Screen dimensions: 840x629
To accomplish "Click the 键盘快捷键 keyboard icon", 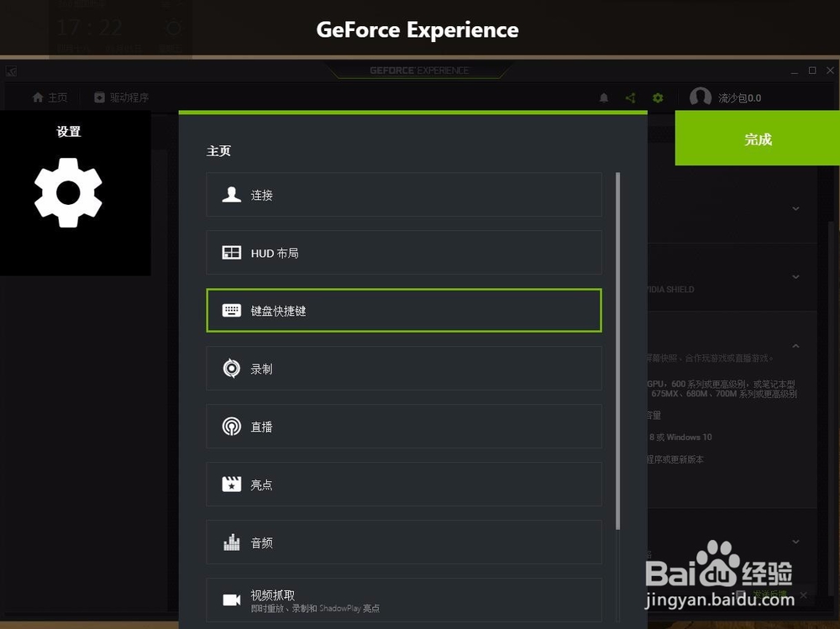I will click(231, 310).
